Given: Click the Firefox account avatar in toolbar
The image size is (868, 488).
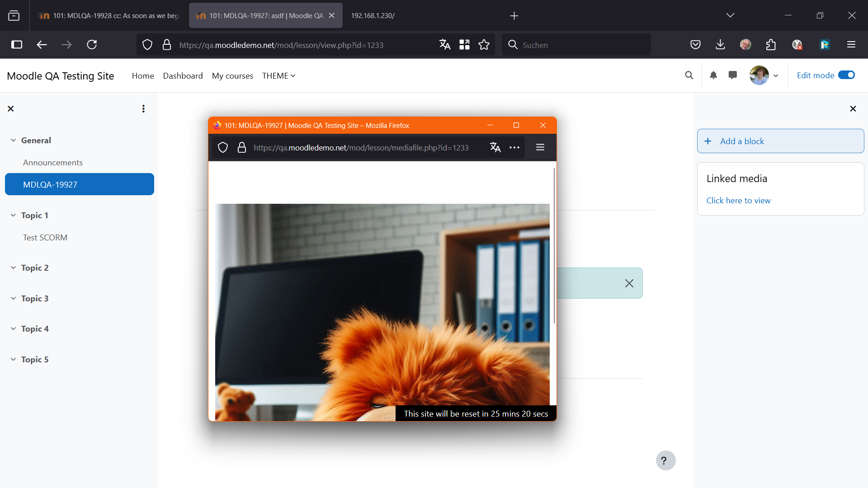Looking at the screenshot, I should (x=745, y=45).
